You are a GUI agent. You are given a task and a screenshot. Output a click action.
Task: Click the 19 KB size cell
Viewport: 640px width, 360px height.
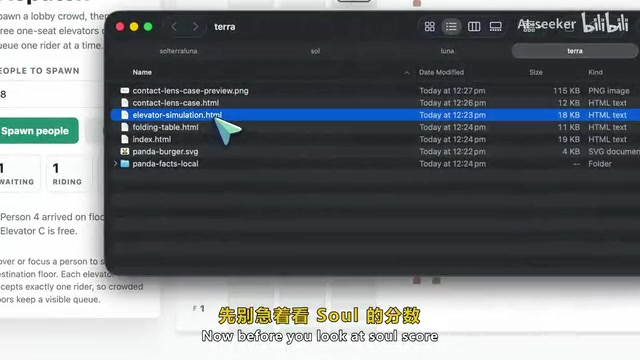(x=569, y=139)
